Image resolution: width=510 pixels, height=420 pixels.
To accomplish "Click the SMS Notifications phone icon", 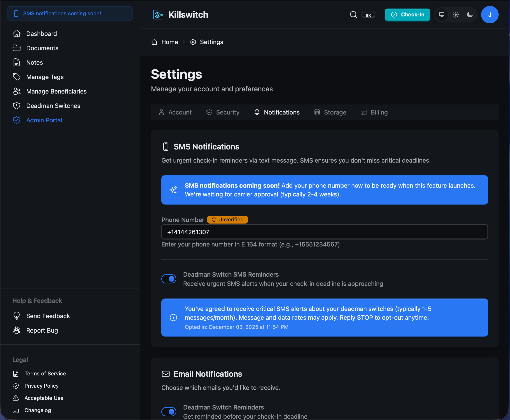I will [x=166, y=147].
